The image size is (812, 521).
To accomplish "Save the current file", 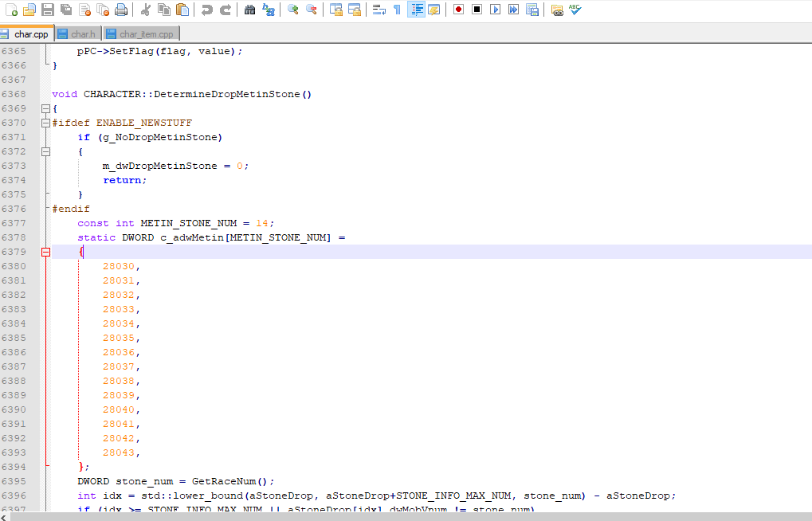I will tap(48, 10).
